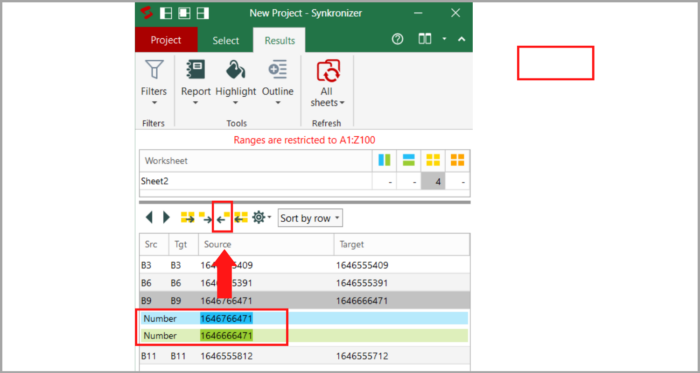
Task: Minimize the Synkronizer window
Action: (418, 13)
